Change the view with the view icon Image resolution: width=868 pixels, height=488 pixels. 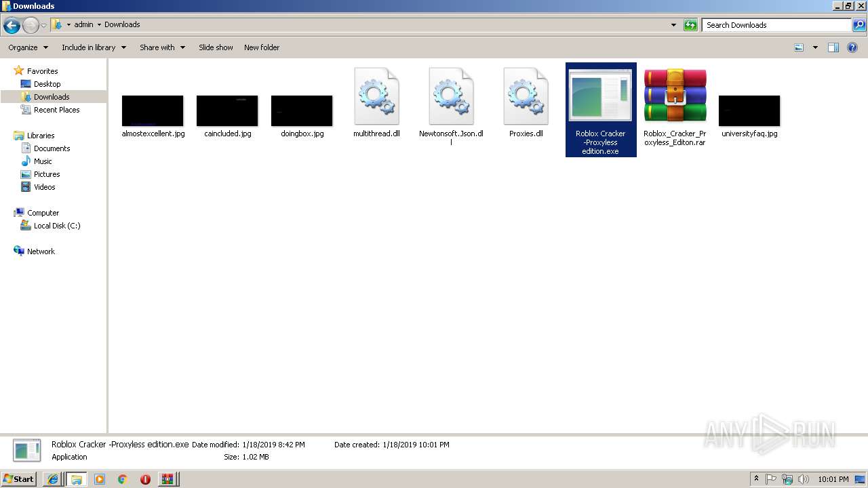(x=799, y=47)
